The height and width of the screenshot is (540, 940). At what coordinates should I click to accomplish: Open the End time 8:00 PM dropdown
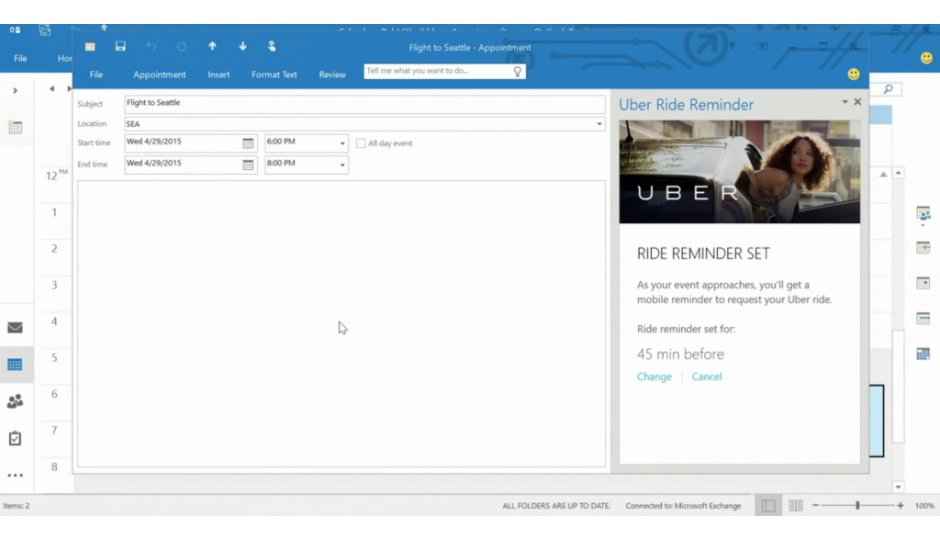342,165
